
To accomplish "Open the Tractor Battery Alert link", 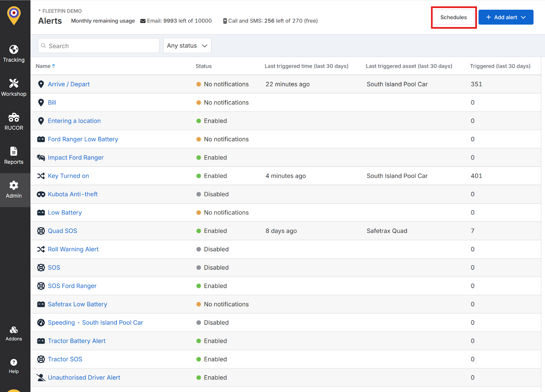I will [77, 341].
